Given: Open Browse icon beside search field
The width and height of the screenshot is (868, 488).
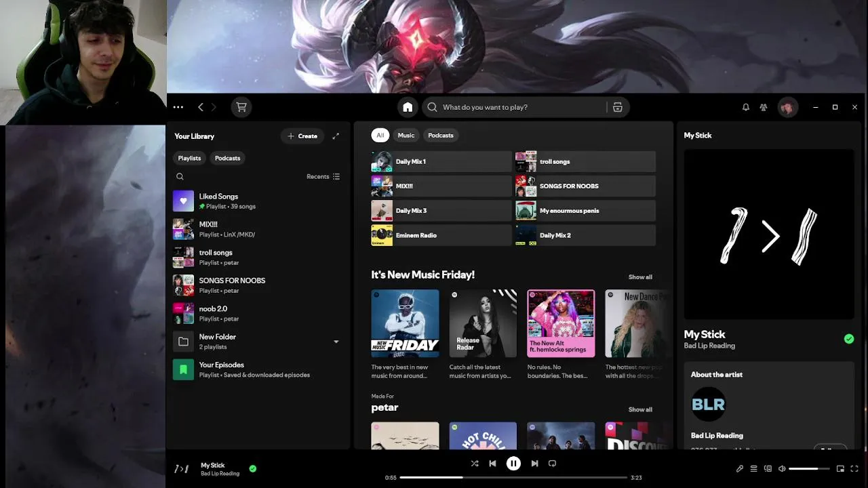Looking at the screenshot, I should click(618, 107).
